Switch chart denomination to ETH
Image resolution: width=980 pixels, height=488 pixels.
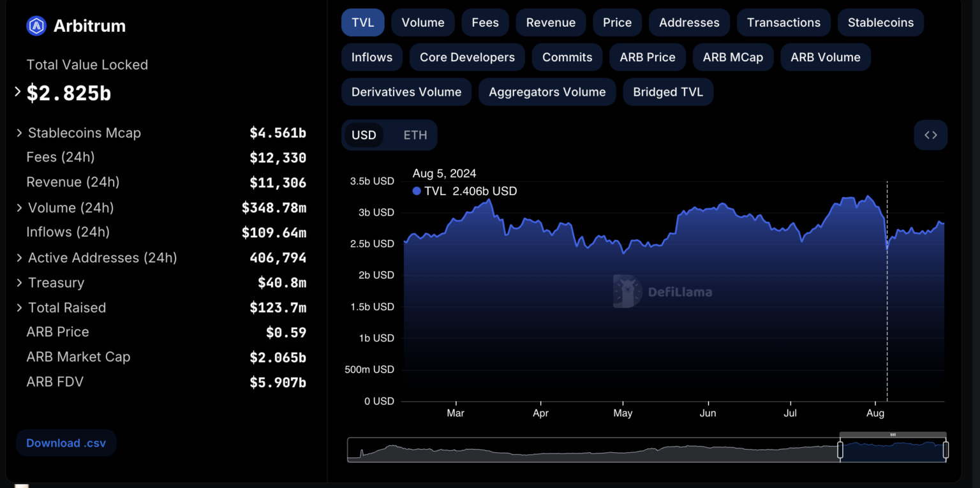point(415,135)
